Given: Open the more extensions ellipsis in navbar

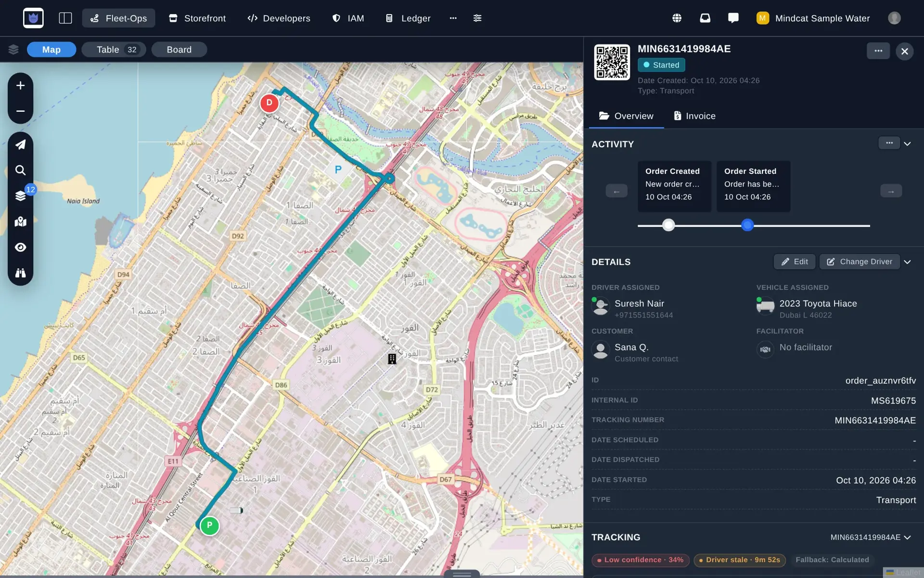Looking at the screenshot, I should click(453, 18).
